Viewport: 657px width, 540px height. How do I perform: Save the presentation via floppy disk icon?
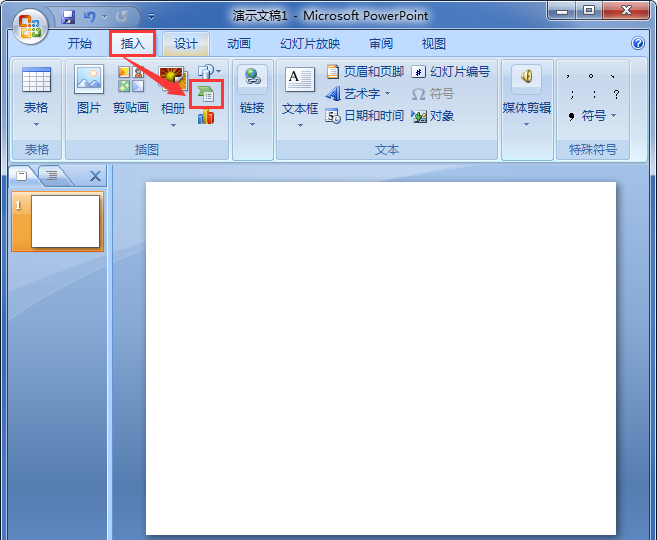click(x=68, y=17)
